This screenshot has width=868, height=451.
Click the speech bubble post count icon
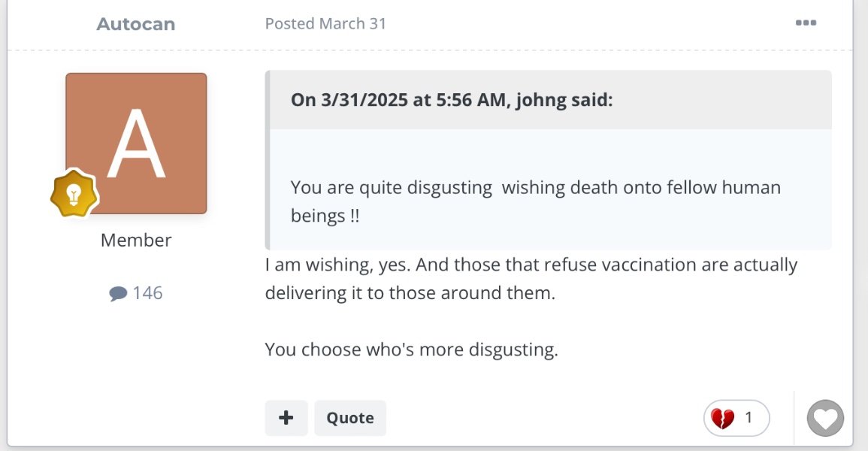point(118,293)
